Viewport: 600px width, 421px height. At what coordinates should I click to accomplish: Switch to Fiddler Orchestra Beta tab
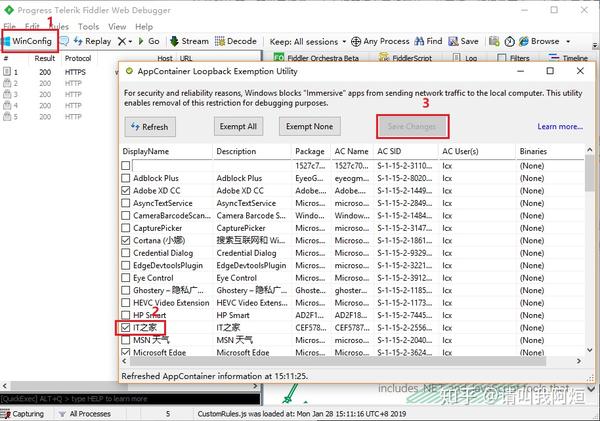[x=316, y=57]
